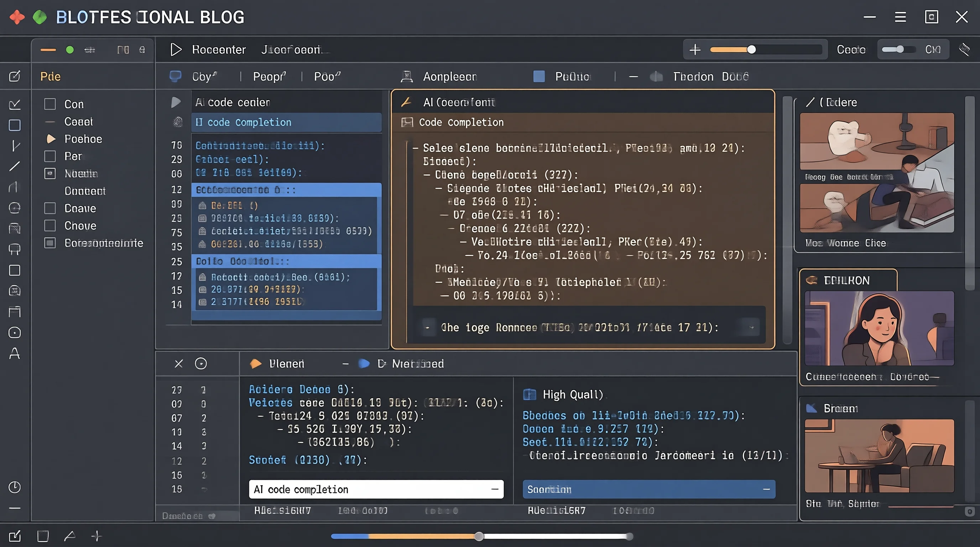Toggle the Eoterdoinelmite checkbox

point(50,243)
